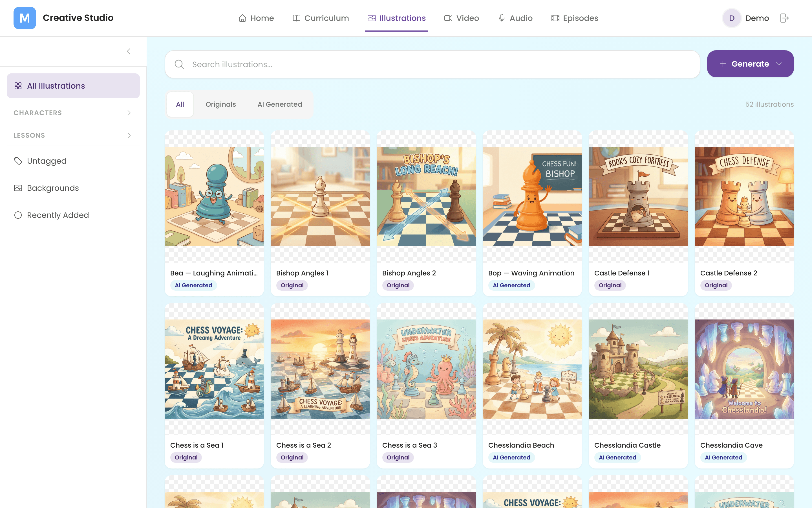This screenshot has height=508, width=812.
Task: Expand the Characters section chevron
Action: pos(129,113)
